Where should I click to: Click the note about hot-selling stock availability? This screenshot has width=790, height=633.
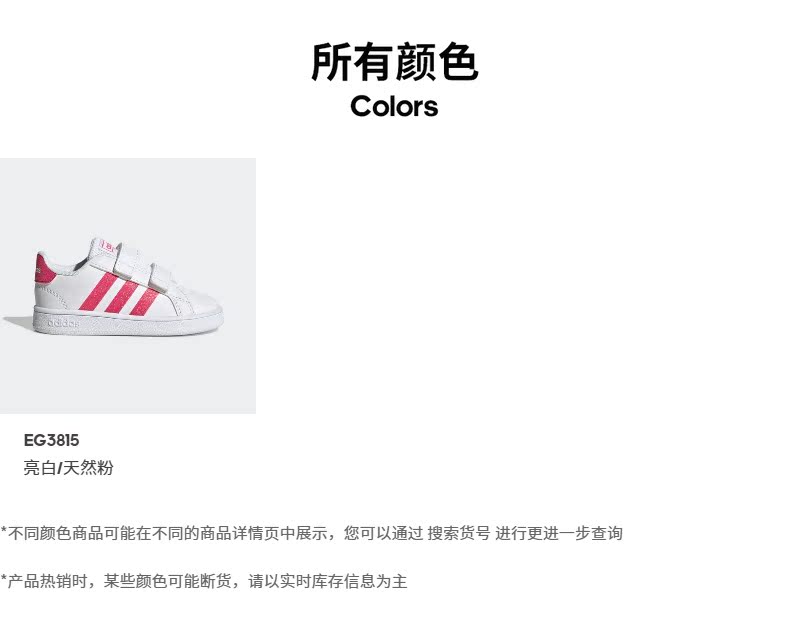point(204,581)
